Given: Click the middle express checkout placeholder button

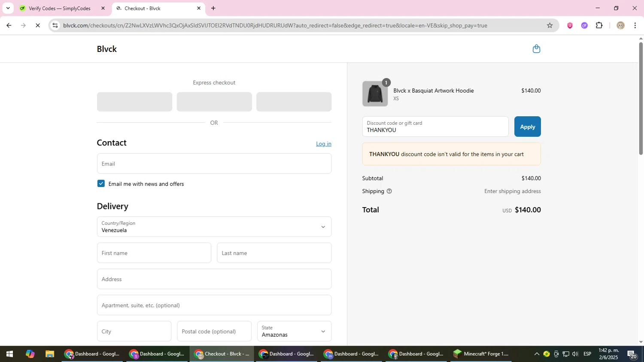Looking at the screenshot, I should [x=214, y=102].
